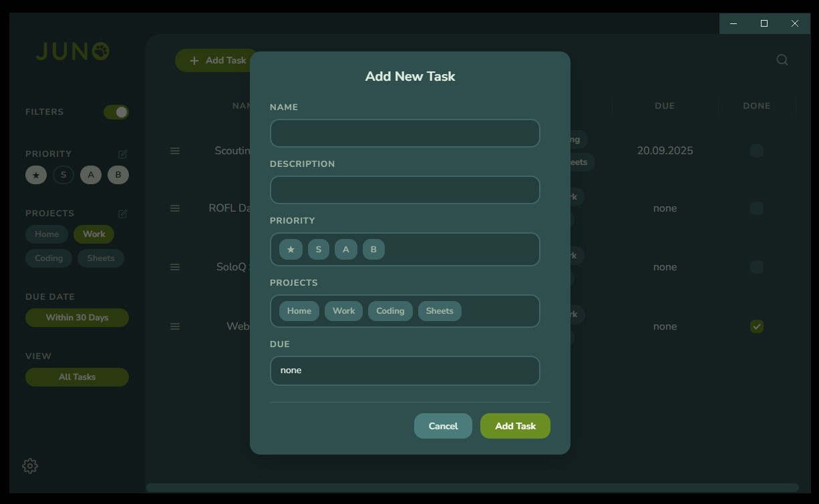
Task: Choose Work project in the dialog
Action: (x=344, y=311)
